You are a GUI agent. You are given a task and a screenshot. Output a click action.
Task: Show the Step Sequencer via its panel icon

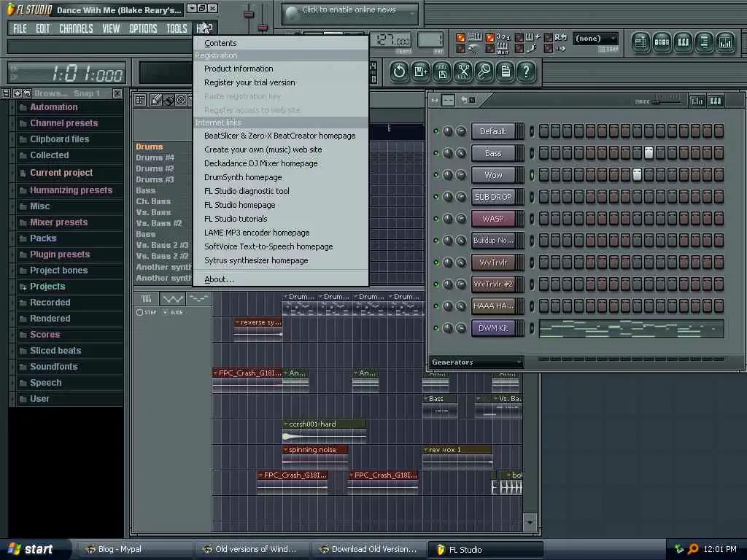click(662, 43)
